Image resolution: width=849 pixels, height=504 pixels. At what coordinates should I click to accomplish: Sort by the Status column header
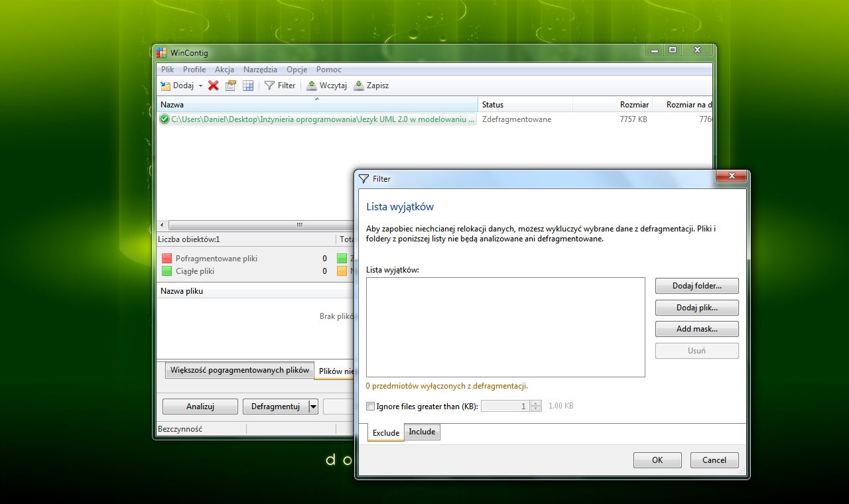[525, 105]
